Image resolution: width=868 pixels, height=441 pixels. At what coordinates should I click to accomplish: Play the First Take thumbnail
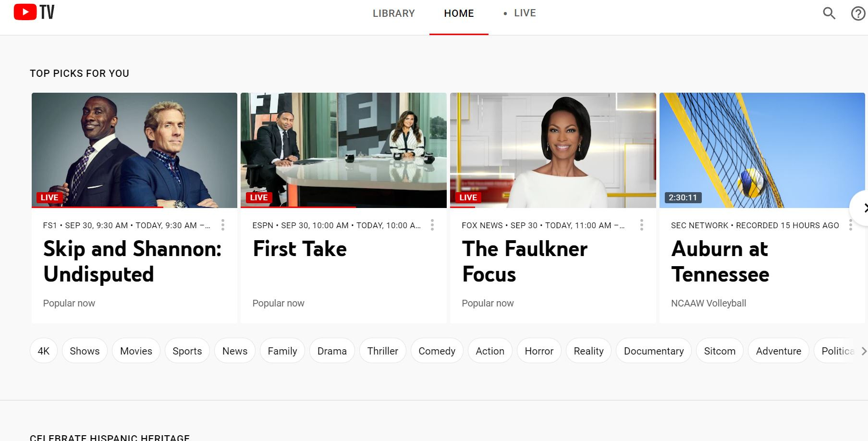(x=343, y=150)
